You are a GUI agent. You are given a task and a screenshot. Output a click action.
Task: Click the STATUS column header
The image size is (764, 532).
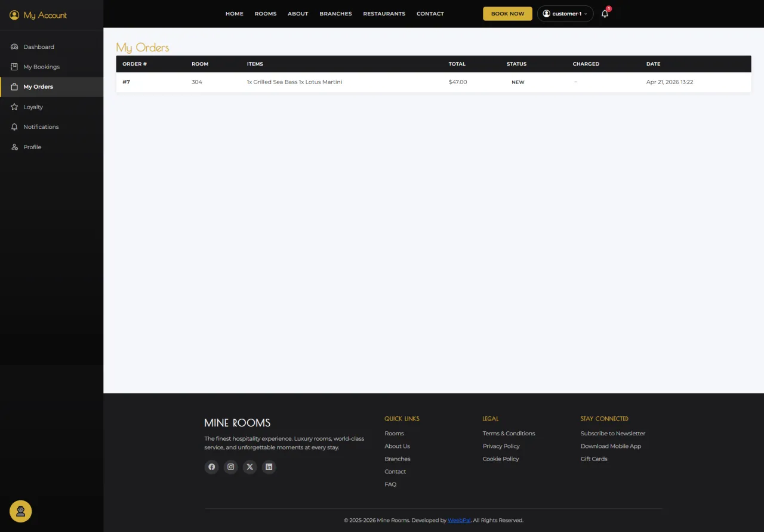[517, 64]
